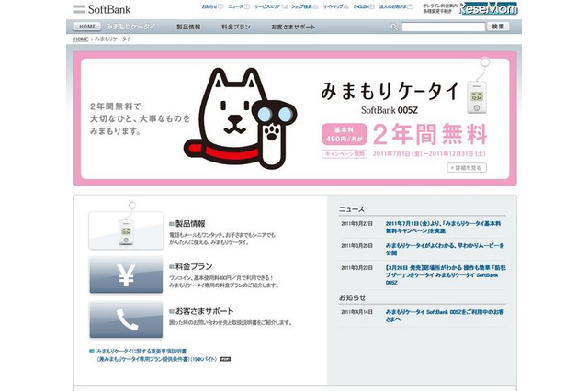Screen dimensions: 588x391
Task: Open the ショップ検索 header link
Action: coord(301,6)
